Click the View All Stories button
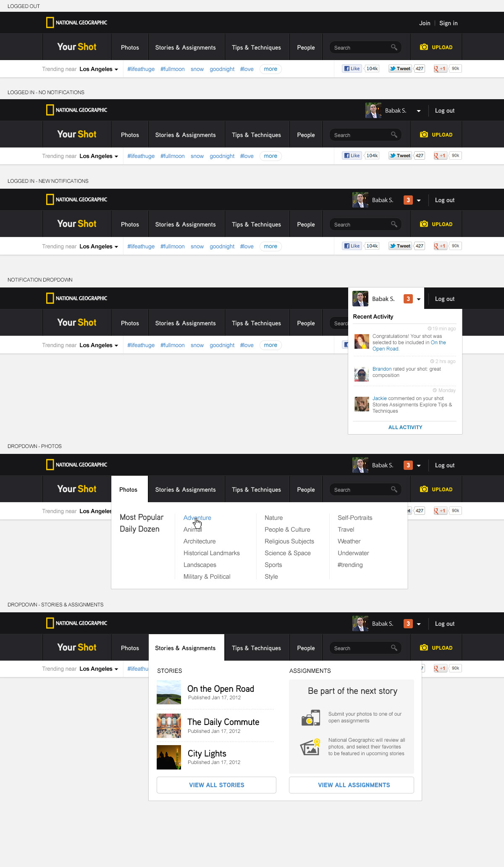504x867 pixels. coord(216,785)
